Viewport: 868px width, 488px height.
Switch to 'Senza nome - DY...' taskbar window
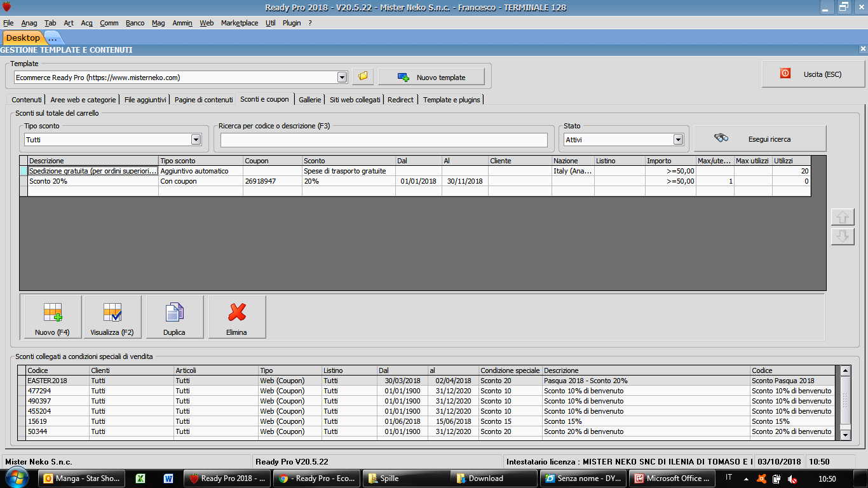583,478
